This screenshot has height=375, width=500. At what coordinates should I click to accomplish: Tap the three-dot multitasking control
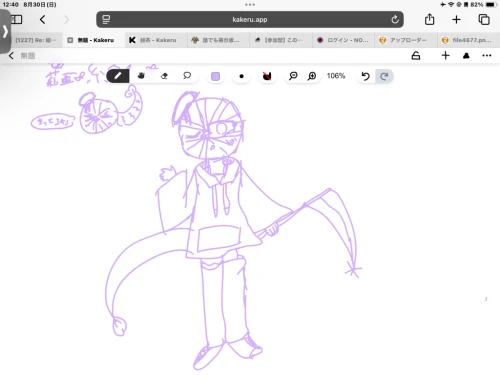pyautogui.click(x=250, y=5)
